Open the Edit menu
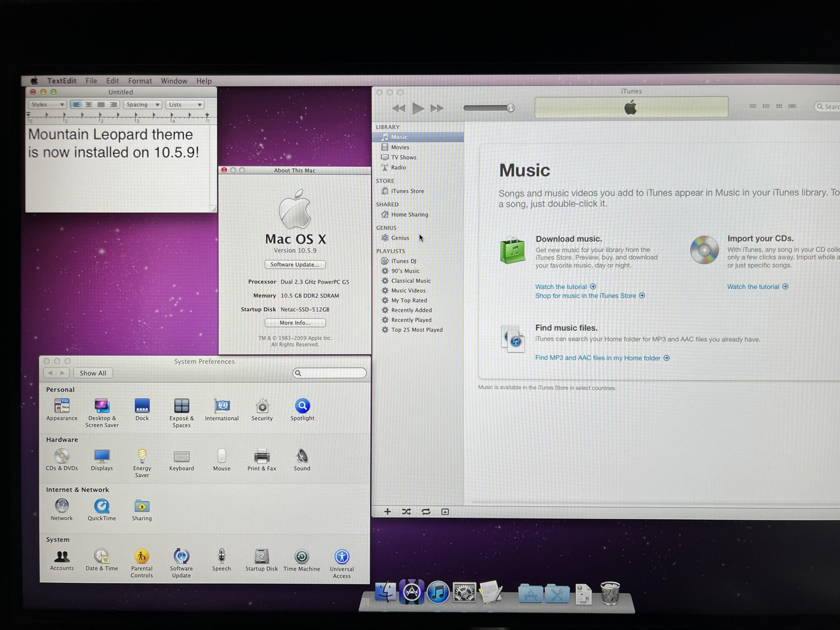This screenshot has height=630, width=840. point(112,81)
